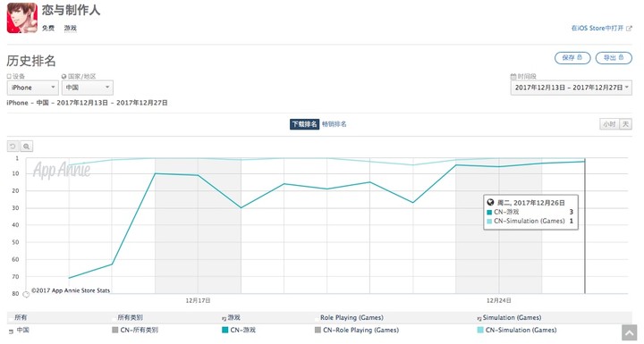Open the iPhone device dropdown
Viewport: 644px width, 344px height.
point(33,88)
